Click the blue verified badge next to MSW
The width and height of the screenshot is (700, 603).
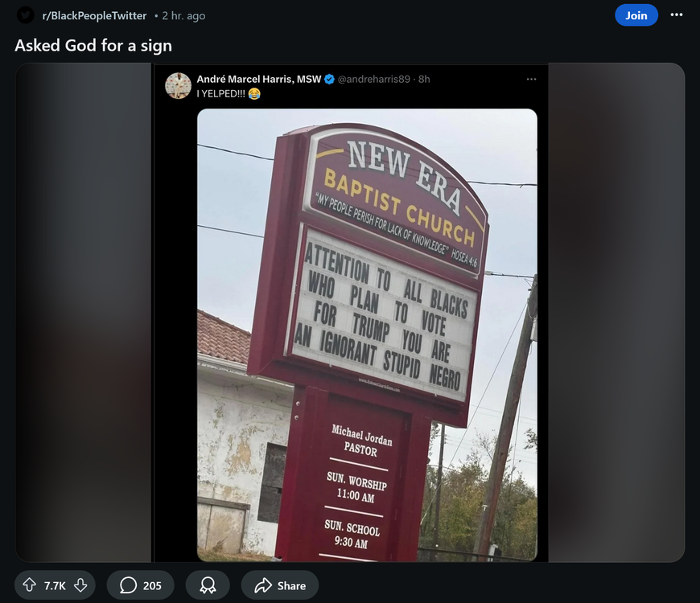click(329, 80)
